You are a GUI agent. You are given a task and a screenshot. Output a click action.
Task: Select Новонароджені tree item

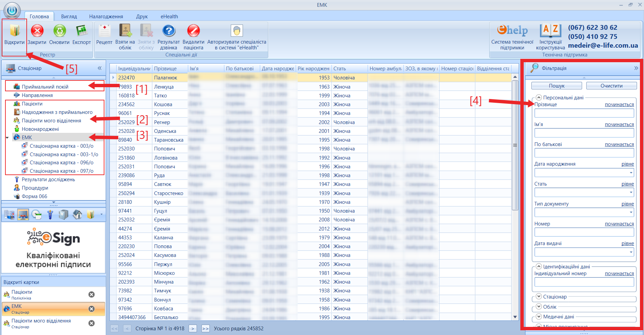[40, 129]
